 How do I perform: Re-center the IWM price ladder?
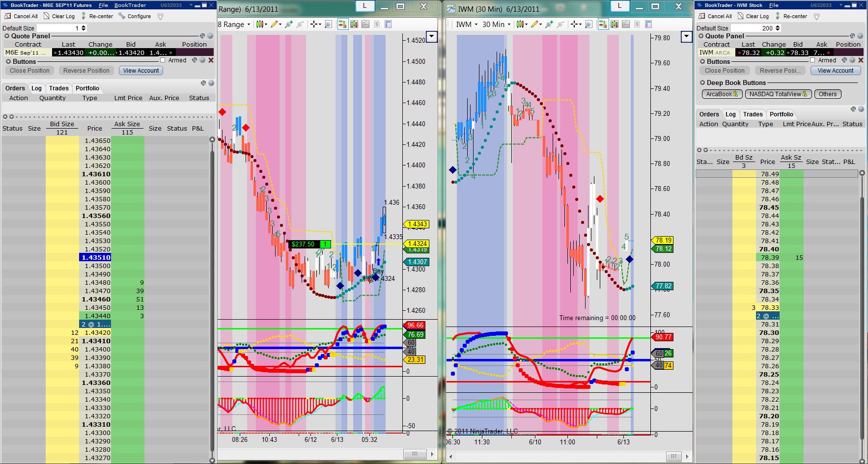[x=791, y=16]
